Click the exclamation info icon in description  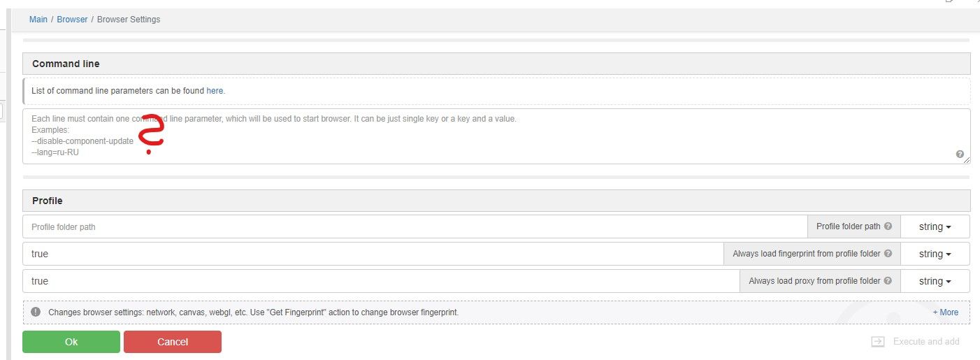coord(36,312)
